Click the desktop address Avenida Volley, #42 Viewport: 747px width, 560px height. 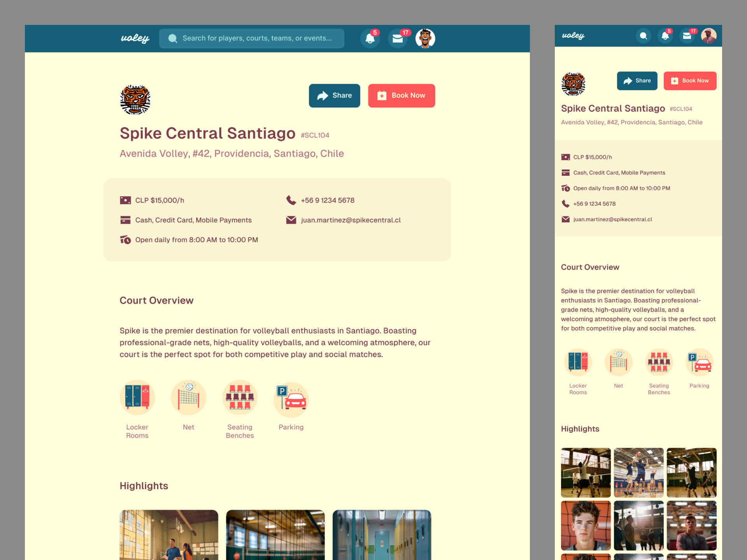coord(232,154)
